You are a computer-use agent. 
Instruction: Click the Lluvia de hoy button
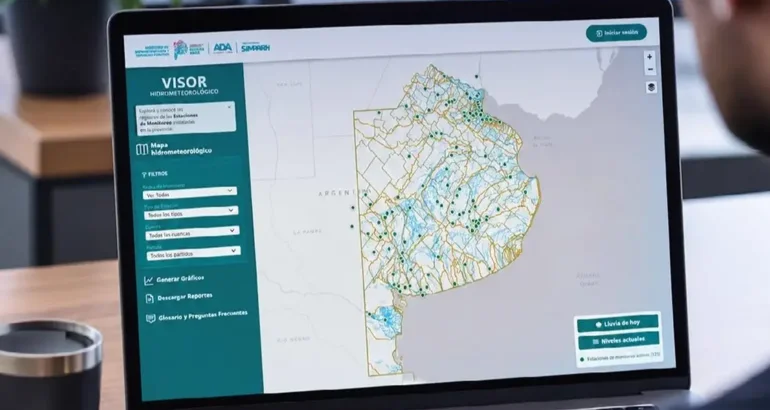pyautogui.click(x=617, y=324)
